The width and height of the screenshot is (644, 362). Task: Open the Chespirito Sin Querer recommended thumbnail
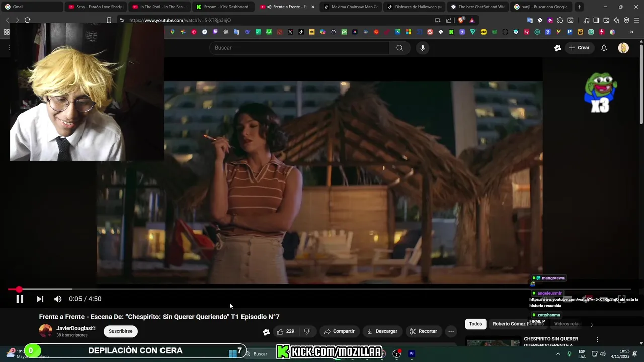click(x=493, y=342)
